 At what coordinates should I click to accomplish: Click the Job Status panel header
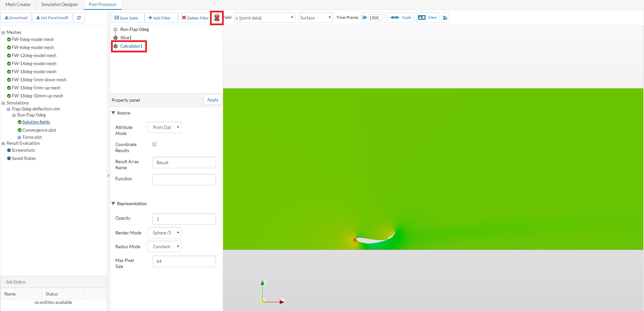pyautogui.click(x=54, y=282)
